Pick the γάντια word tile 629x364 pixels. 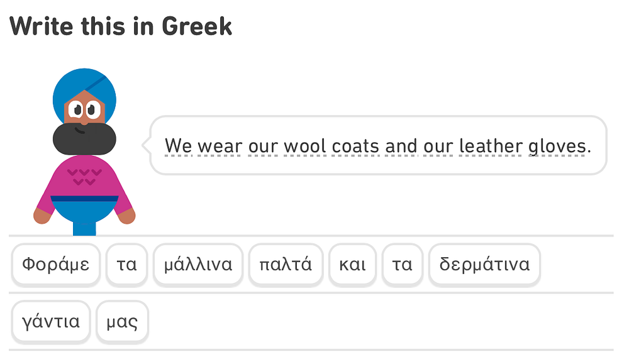[51, 322]
